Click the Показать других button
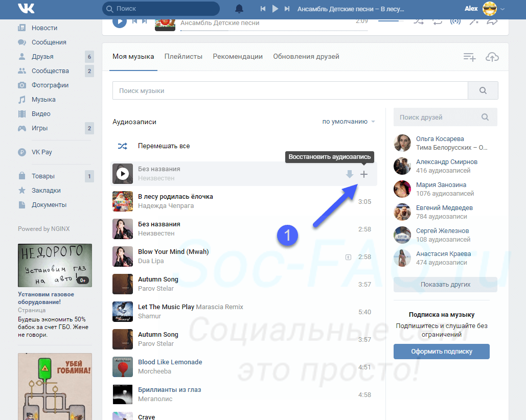Image resolution: width=526 pixels, height=420 pixels. tap(445, 285)
